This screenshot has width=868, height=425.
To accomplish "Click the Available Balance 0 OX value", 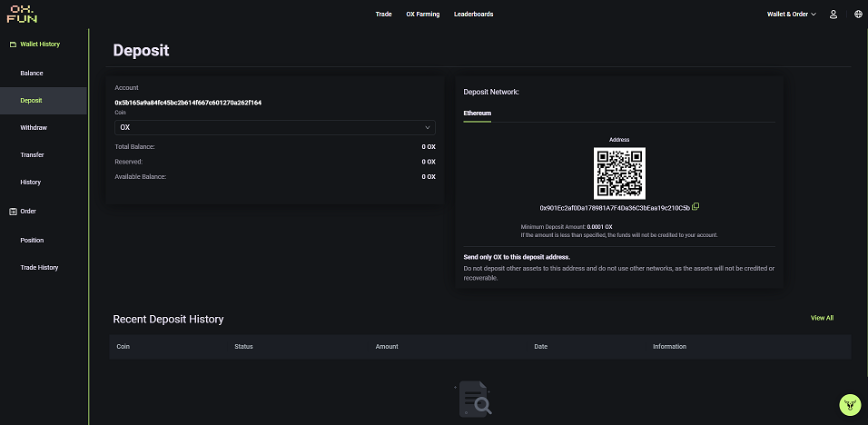I will point(429,177).
